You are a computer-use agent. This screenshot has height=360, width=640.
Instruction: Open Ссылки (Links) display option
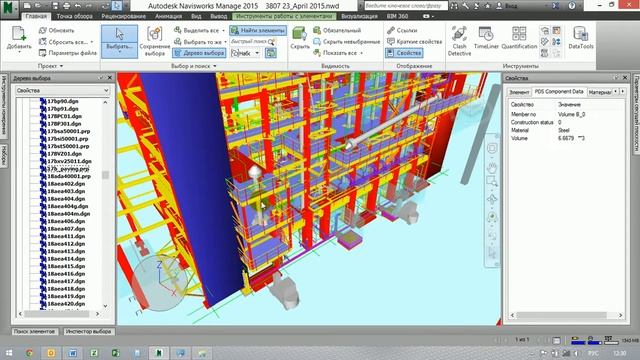click(402, 31)
